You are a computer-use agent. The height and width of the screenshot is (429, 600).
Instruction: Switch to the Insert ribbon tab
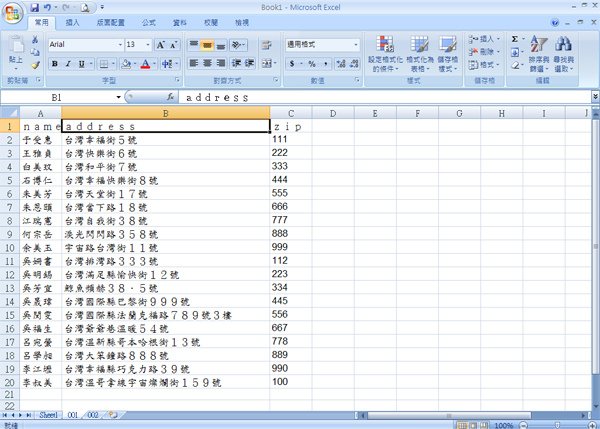pos(72,23)
